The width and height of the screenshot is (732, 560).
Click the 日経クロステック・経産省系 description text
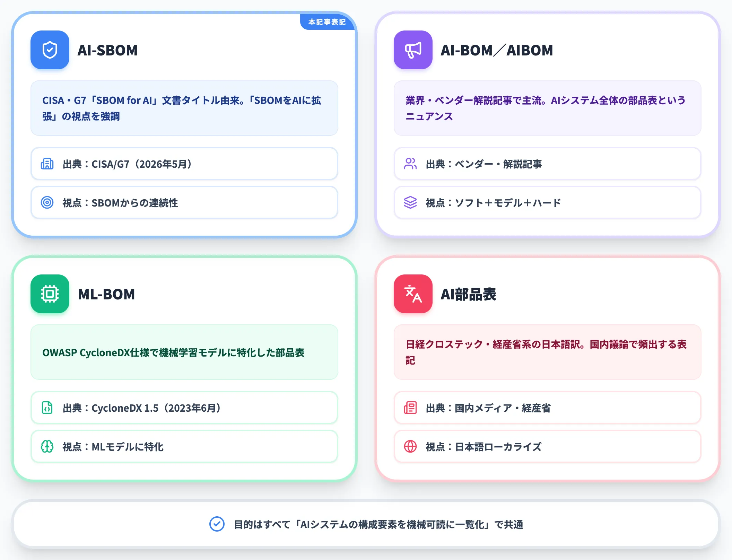click(546, 352)
